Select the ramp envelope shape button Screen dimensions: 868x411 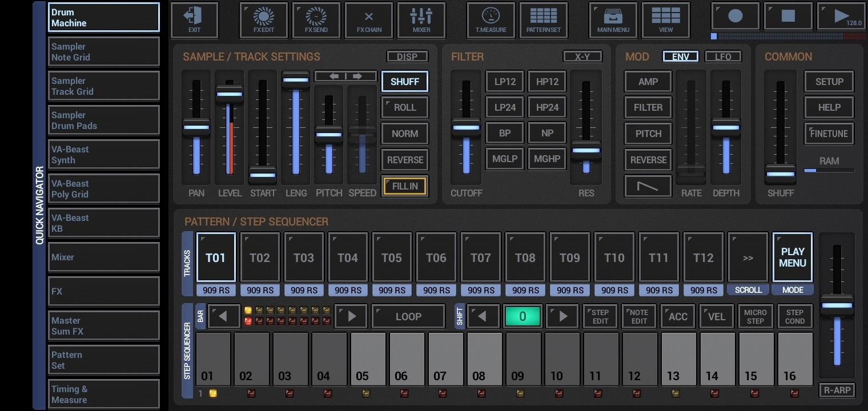pos(648,186)
